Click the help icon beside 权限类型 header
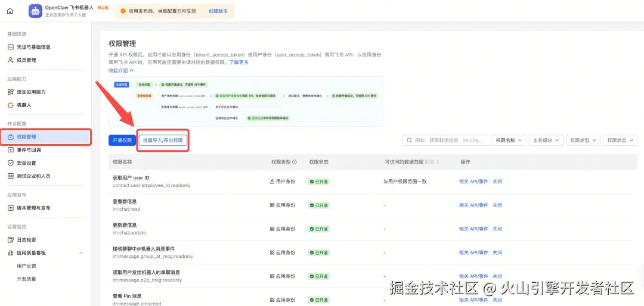This screenshot has width=644, height=306. (295, 162)
